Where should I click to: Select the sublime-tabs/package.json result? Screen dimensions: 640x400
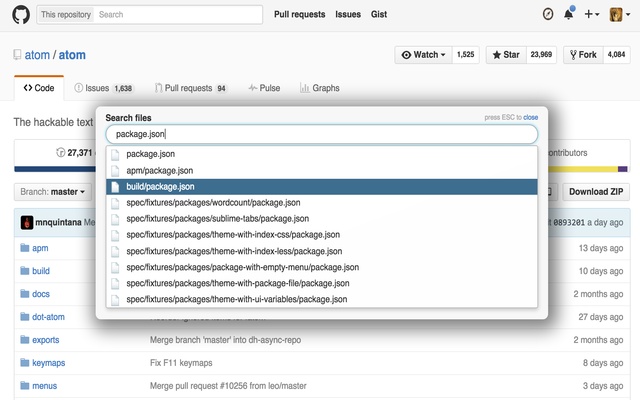[x=322, y=219]
